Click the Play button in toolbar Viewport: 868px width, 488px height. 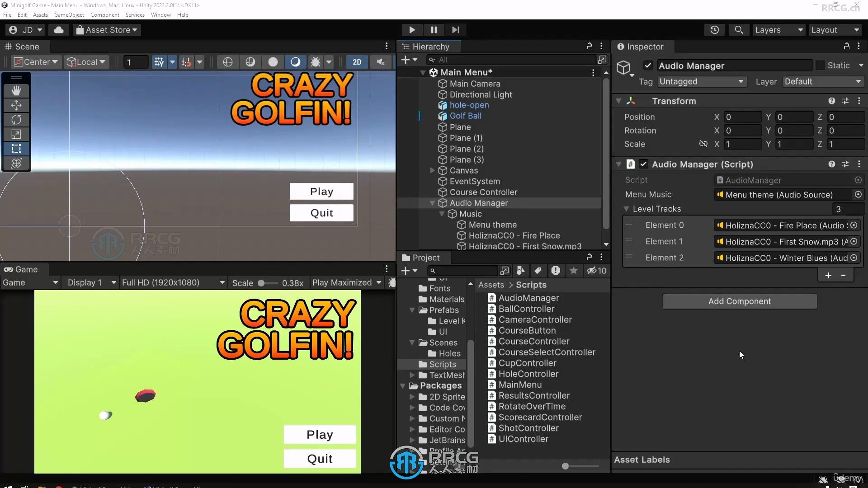click(x=412, y=30)
